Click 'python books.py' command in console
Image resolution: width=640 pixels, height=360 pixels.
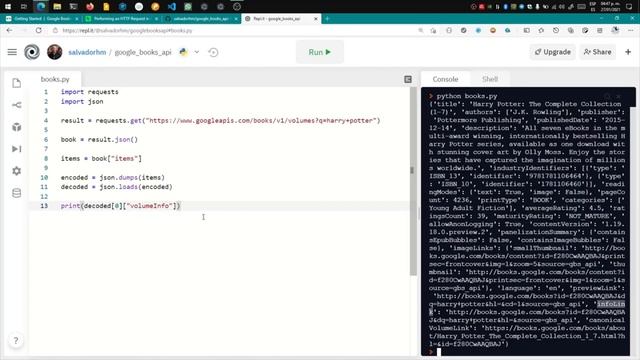pos(467,96)
